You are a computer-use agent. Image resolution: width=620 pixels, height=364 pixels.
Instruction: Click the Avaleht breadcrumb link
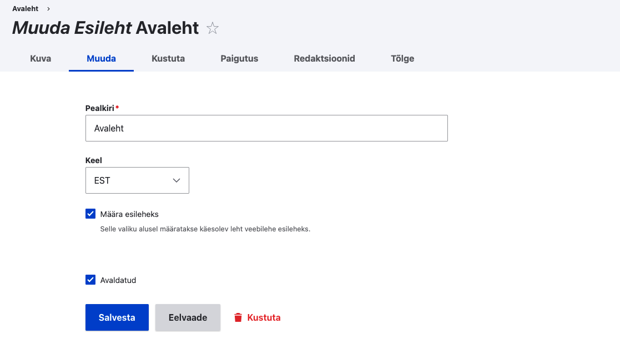(x=25, y=9)
